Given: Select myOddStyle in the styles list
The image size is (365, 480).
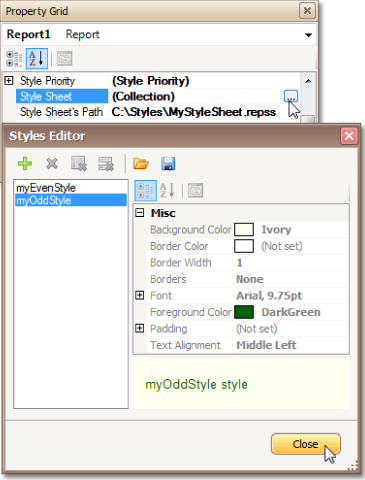Looking at the screenshot, I should 71,200.
